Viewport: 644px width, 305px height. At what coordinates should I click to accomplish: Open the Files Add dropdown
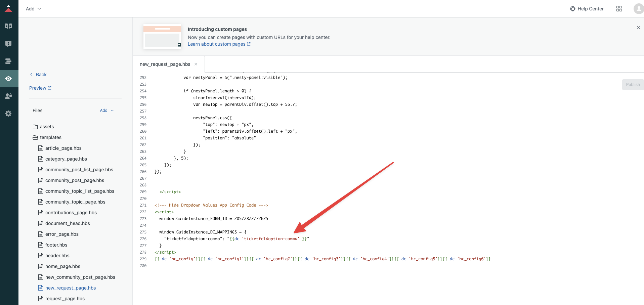click(x=107, y=111)
